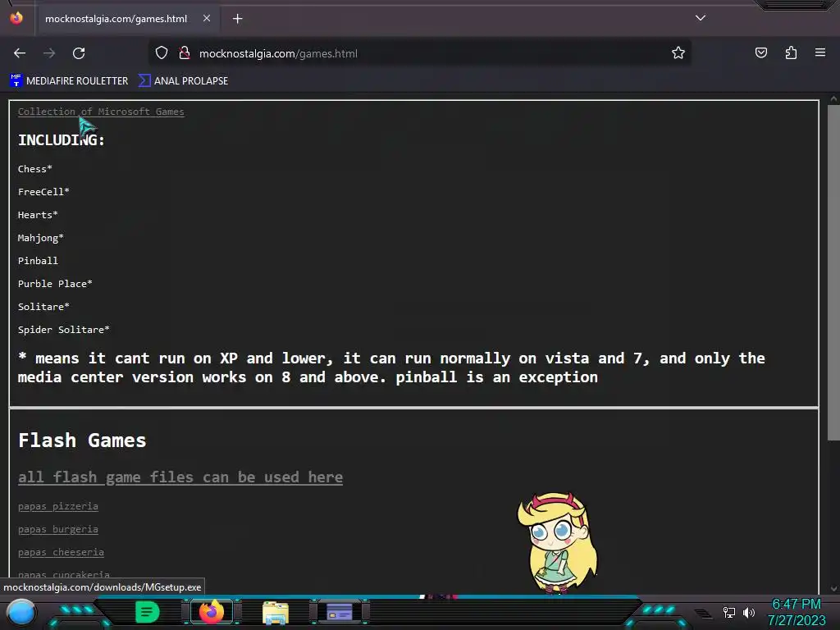
Task: Click the Star Butterfly character mascot
Action: click(557, 542)
